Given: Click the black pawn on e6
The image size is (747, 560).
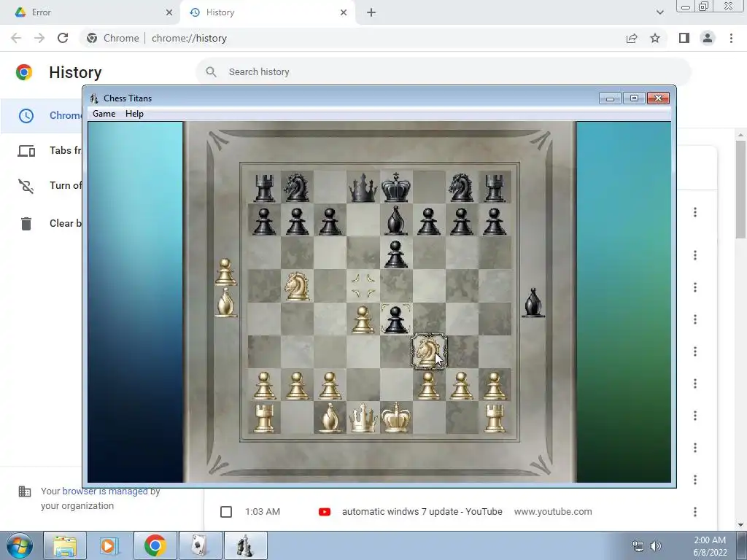Looking at the screenshot, I should point(395,254).
